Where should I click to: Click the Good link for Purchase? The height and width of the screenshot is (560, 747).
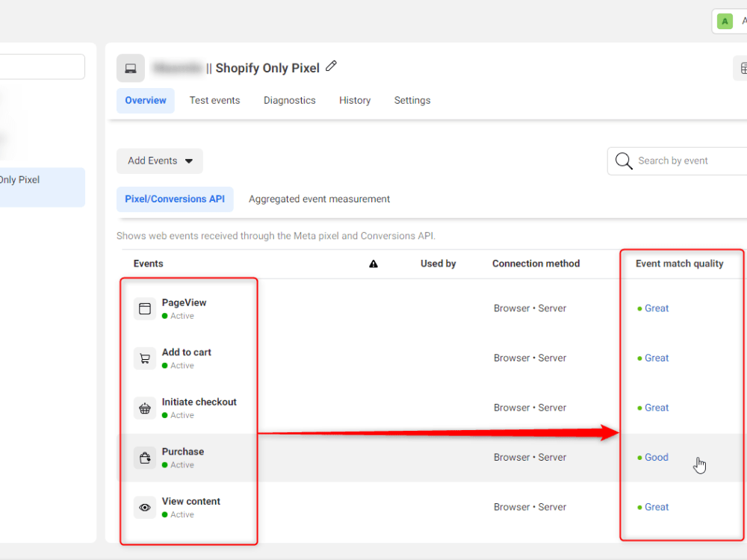click(x=657, y=458)
